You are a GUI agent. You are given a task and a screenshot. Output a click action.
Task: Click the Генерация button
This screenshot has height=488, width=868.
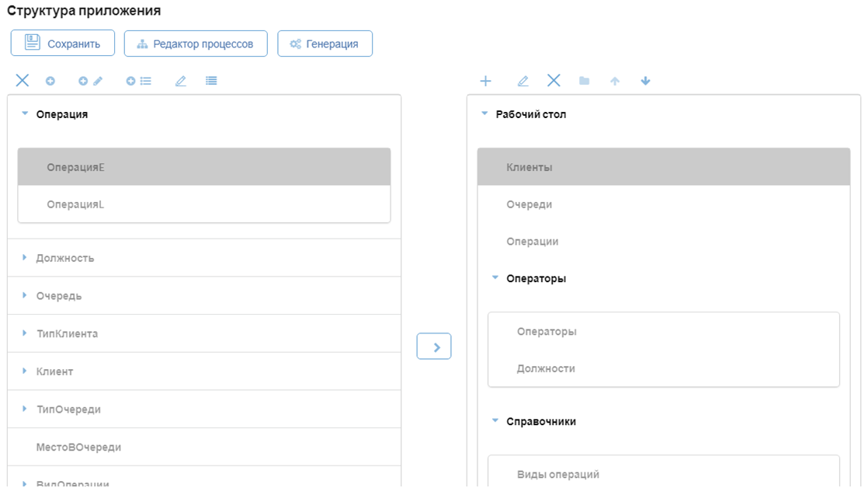[x=325, y=44]
